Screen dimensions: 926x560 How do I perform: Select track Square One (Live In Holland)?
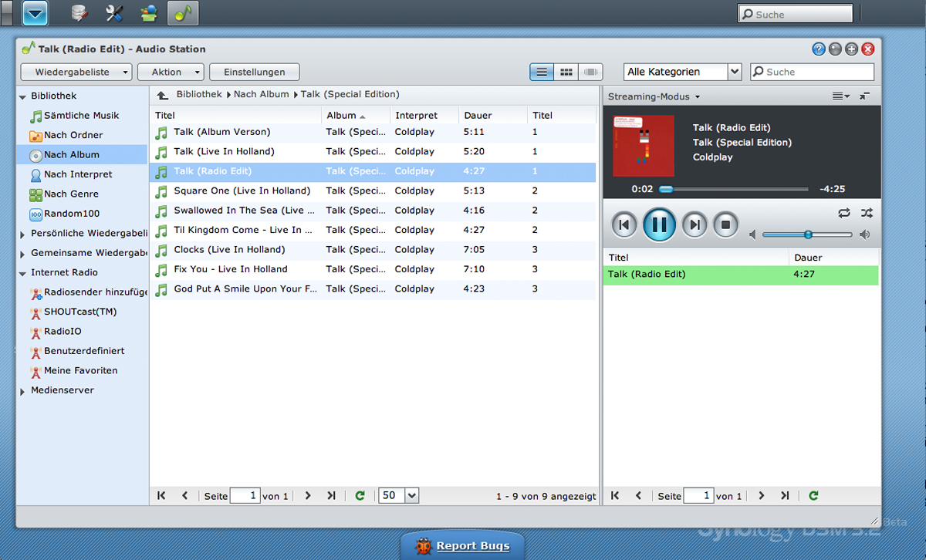373,191
